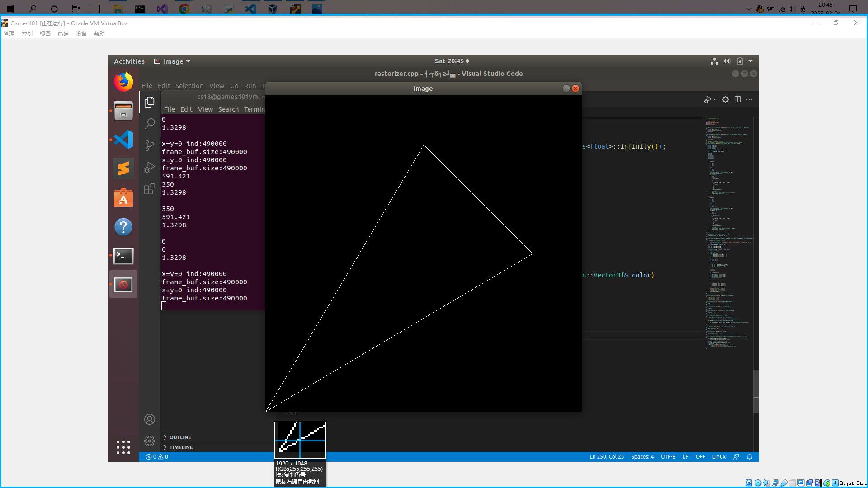Click the terminal cursor prompt line

click(164, 306)
